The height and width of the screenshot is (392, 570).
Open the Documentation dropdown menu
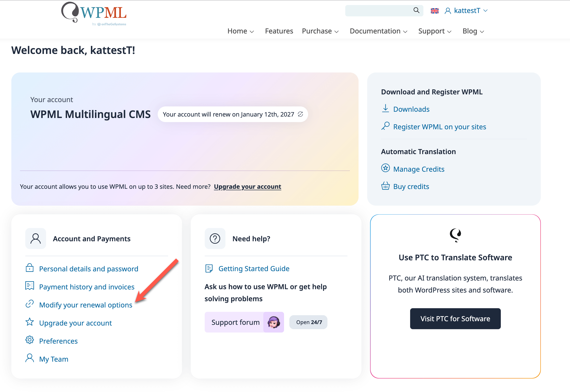tap(379, 31)
